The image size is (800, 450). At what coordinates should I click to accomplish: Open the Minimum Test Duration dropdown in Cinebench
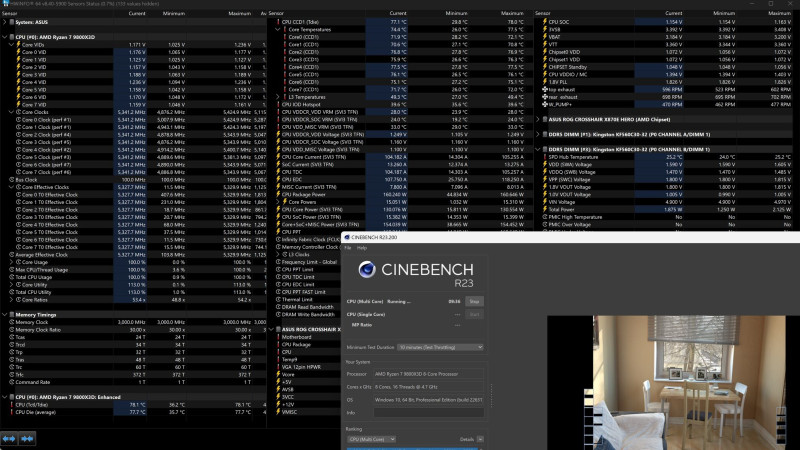tap(440, 347)
